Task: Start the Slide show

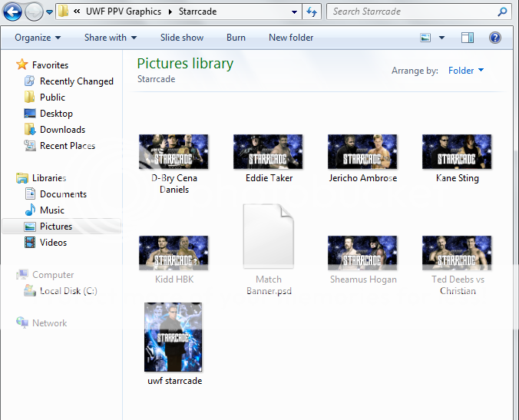Action: (x=182, y=38)
